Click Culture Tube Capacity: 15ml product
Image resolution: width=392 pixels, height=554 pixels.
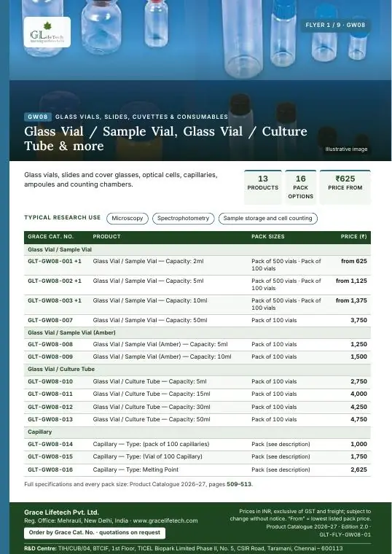pos(152,394)
